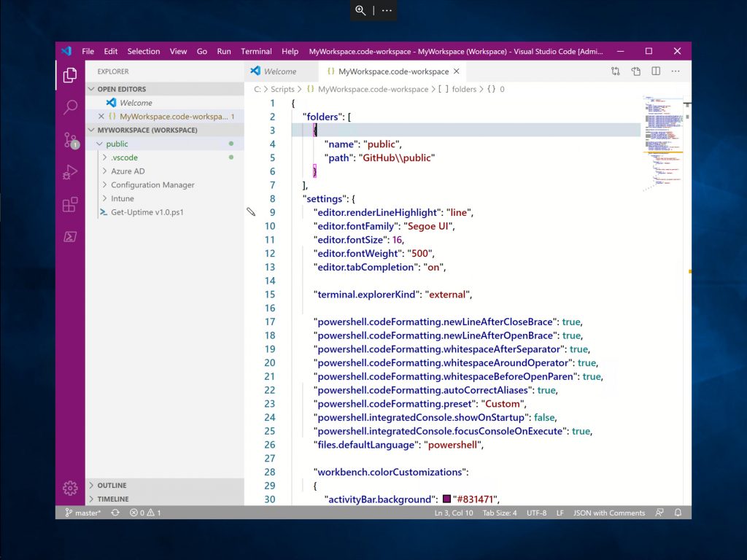
Task: Expand the Intune folder
Action: click(x=105, y=198)
